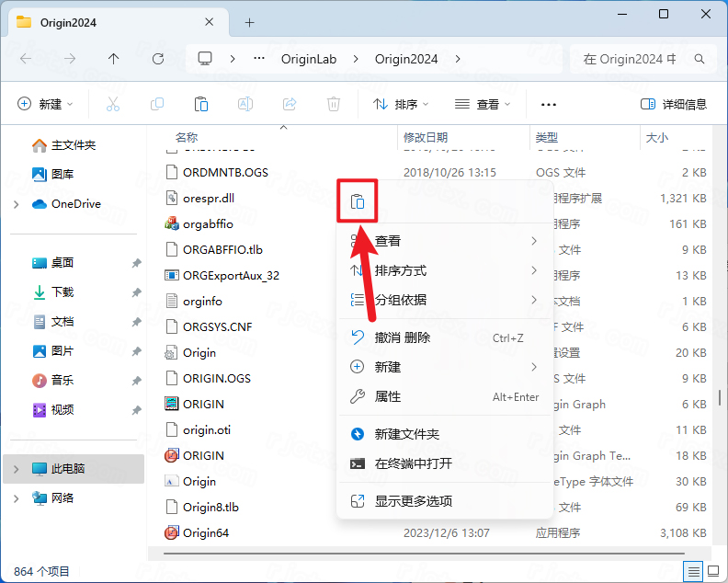The height and width of the screenshot is (583, 728).
Task: Switch to details list view in status bar
Action: [x=693, y=571]
